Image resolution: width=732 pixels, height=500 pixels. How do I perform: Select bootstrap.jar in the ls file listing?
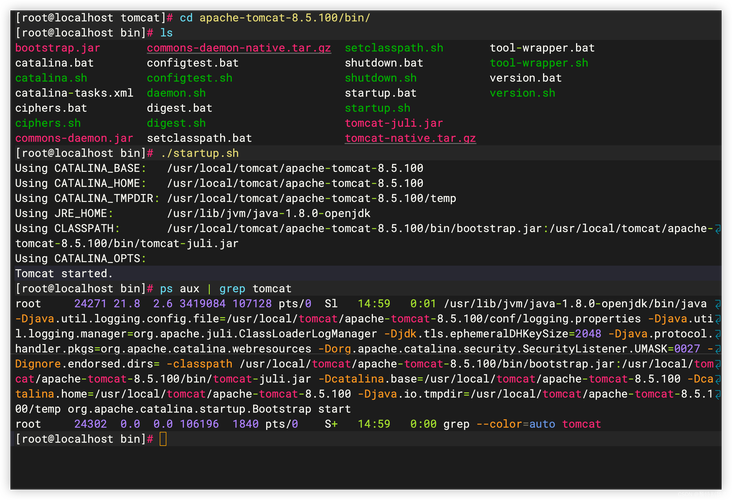(x=58, y=48)
